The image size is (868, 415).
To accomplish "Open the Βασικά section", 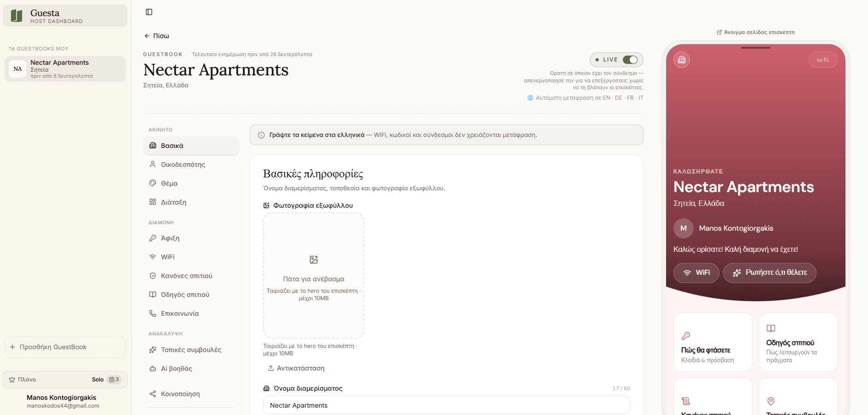I will (x=191, y=146).
